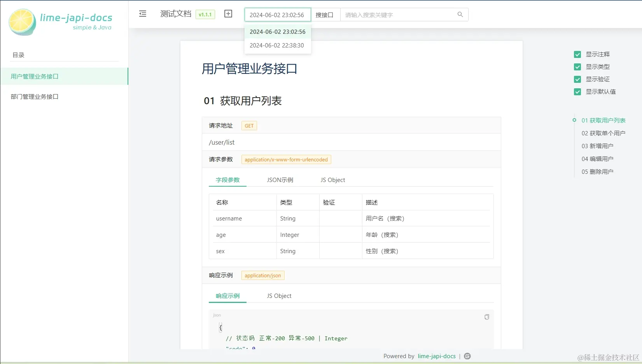This screenshot has width=642, height=364.
Task: Open the version timestamp dropdown
Action: click(278, 15)
